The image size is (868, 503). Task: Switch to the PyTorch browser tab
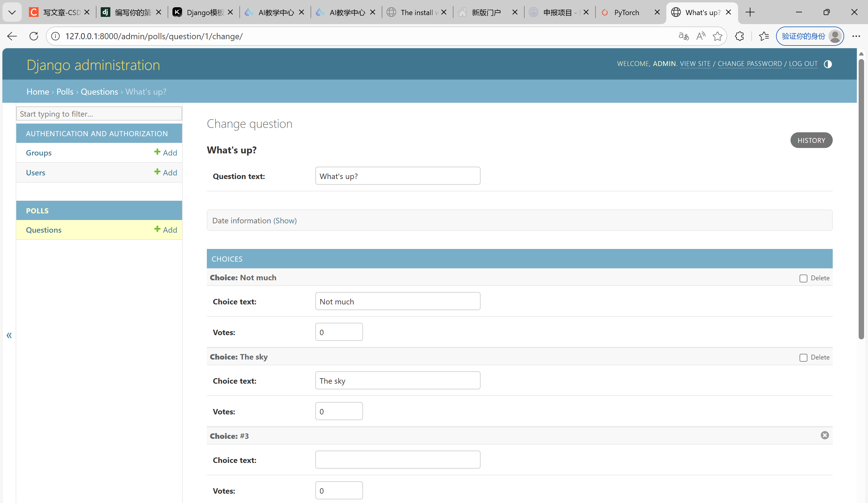(x=626, y=12)
